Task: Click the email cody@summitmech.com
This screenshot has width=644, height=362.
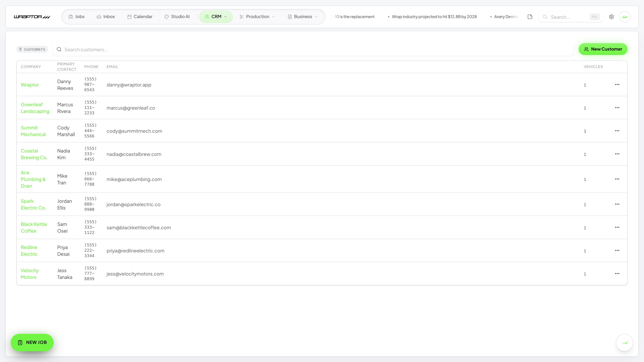Action: [x=134, y=131]
